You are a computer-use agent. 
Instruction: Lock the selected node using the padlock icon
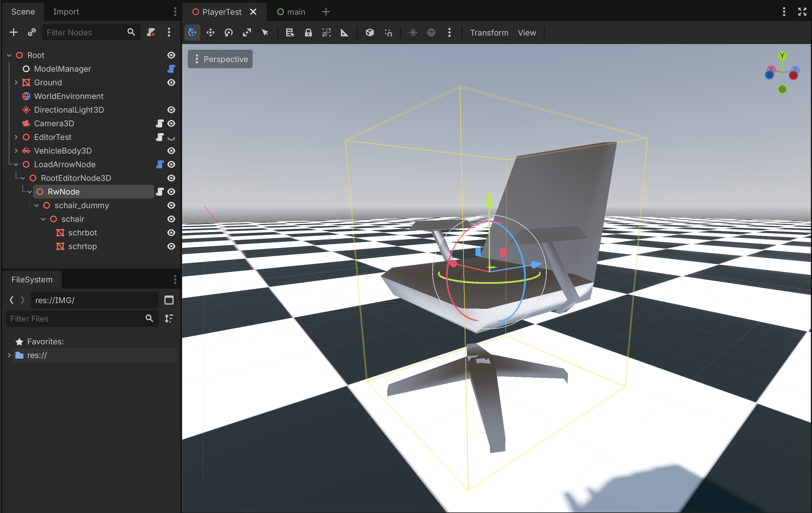[x=308, y=32]
